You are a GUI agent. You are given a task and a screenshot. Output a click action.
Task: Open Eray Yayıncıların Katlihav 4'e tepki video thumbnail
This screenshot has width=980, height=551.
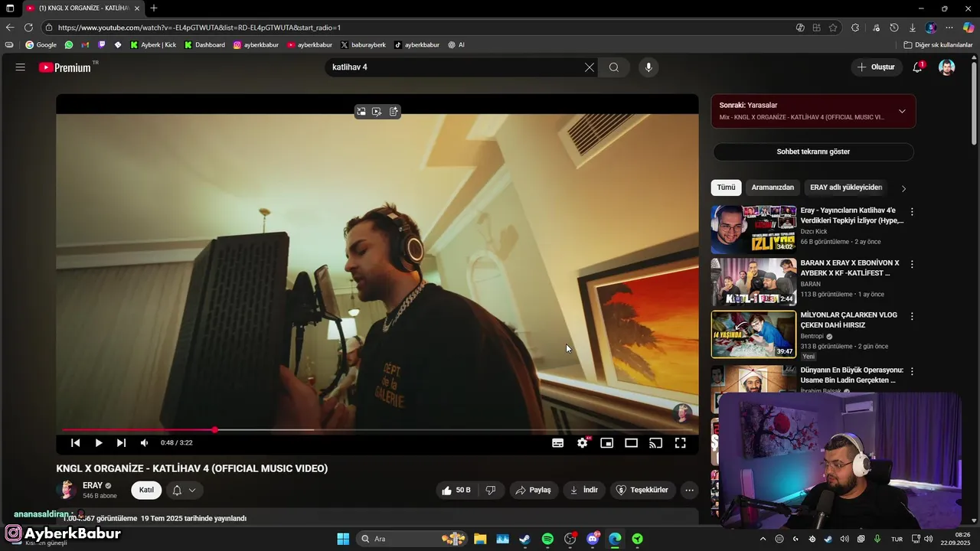coord(753,229)
